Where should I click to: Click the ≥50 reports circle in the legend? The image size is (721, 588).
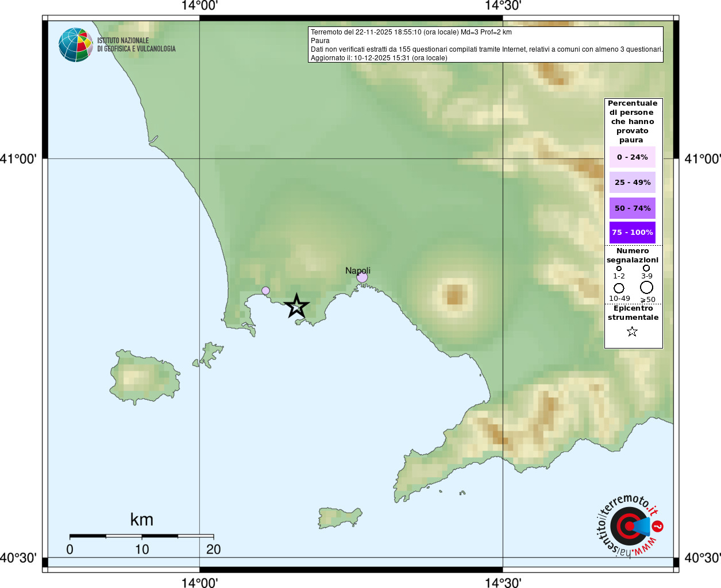pos(647,287)
